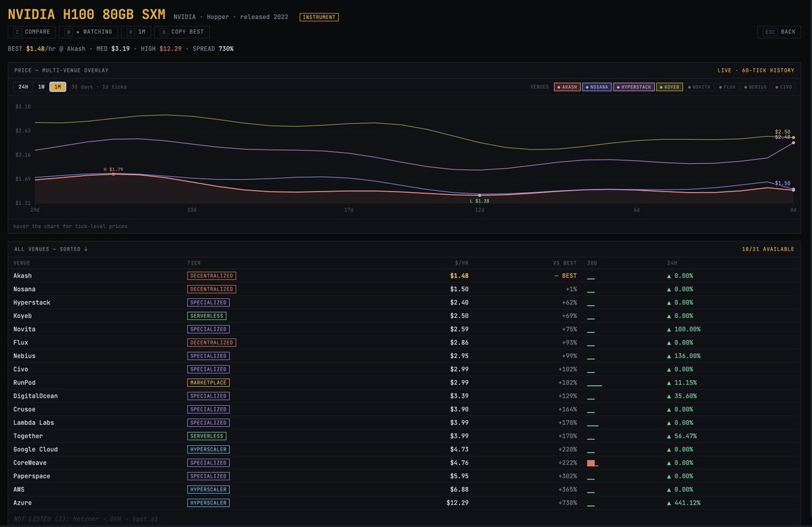Click the RunPod MARKETPLACE tier badge
The image size is (812, 527).
click(208, 383)
